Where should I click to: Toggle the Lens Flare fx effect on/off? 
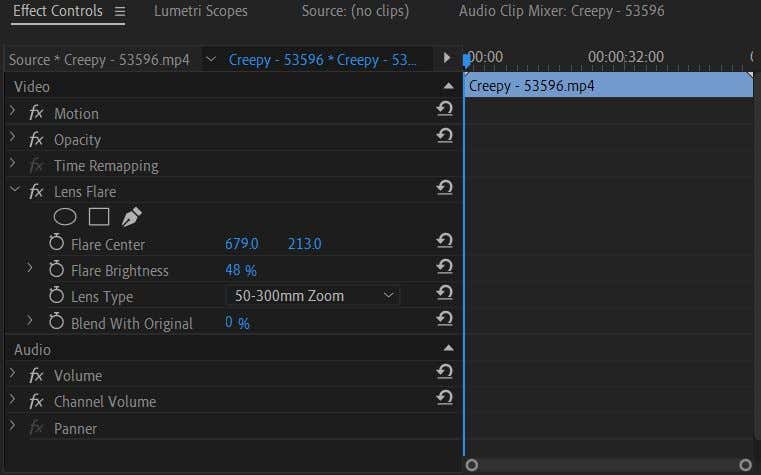click(x=36, y=191)
